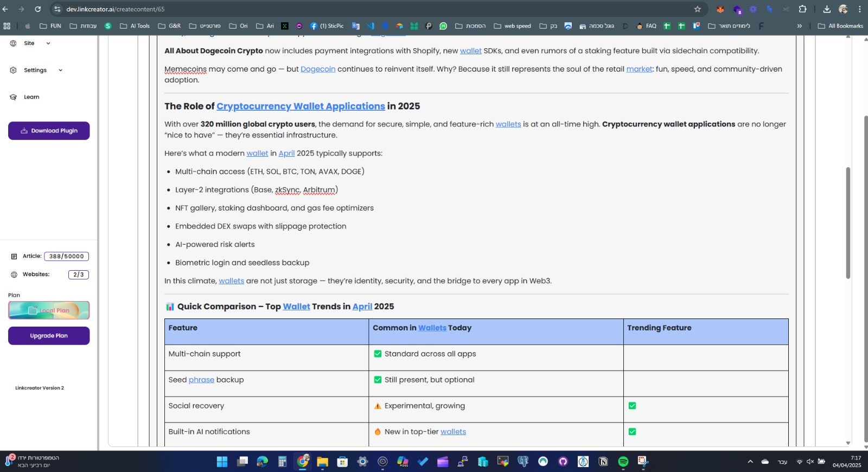
Task: Reload the page with the refresh icon
Action: (38, 9)
